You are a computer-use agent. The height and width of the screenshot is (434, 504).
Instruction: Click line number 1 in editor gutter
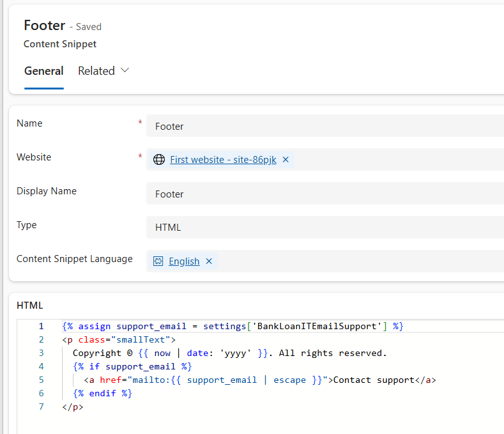point(41,326)
